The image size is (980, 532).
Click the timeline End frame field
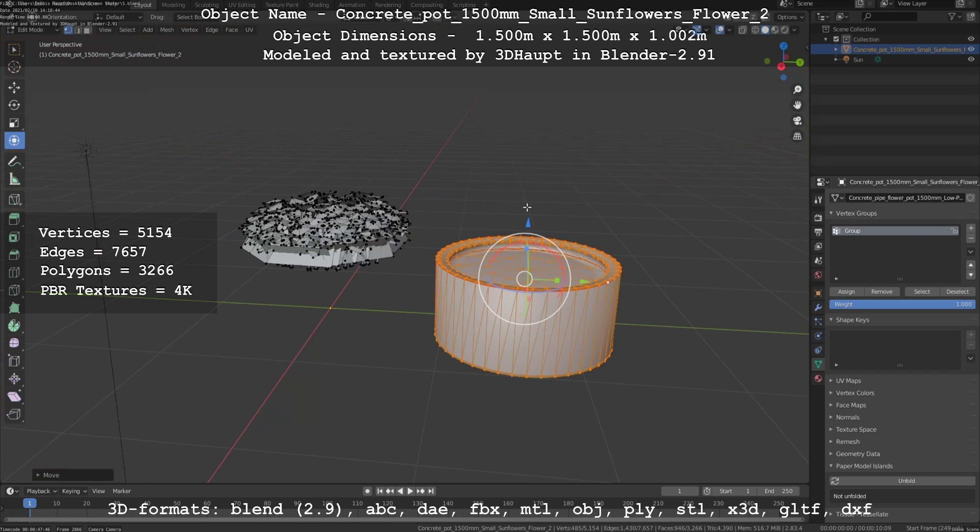point(778,491)
